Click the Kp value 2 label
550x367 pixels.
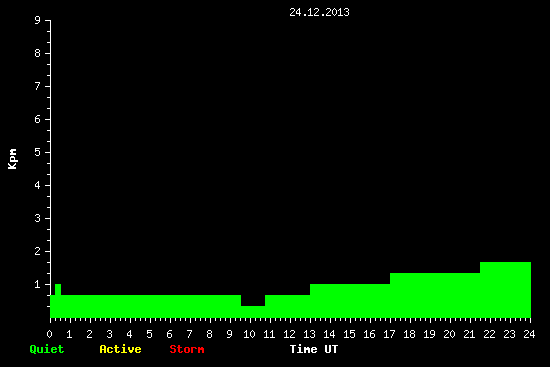click(38, 251)
